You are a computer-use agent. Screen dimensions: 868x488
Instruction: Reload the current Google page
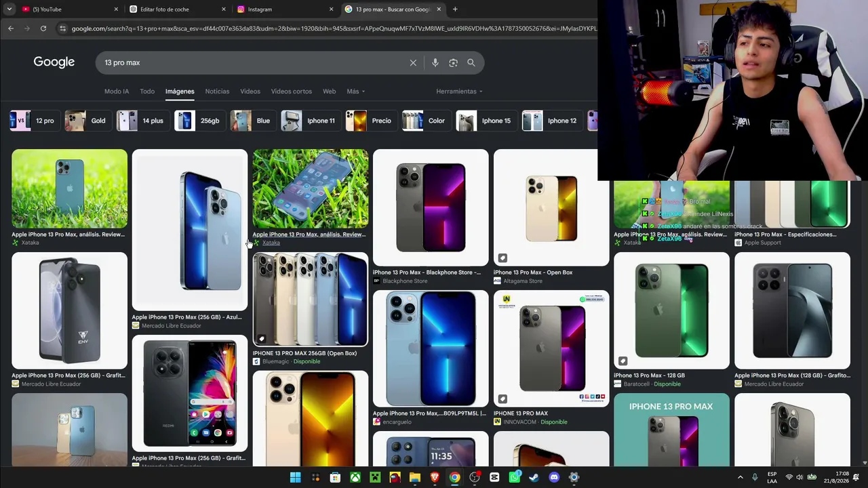(x=43, y=28)
